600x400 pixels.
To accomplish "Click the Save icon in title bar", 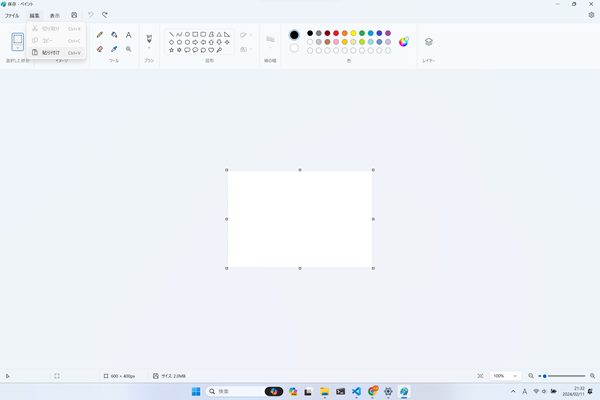I will point(74,15).
